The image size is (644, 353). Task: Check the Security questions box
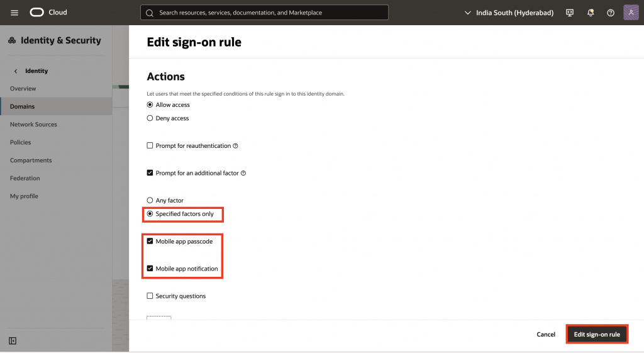tap(150, 296)
